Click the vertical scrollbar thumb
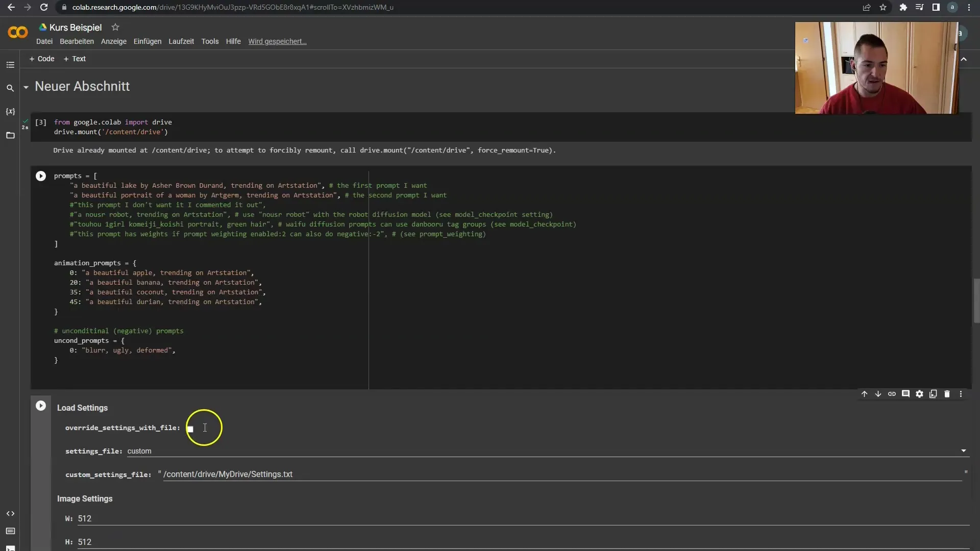 [x=976, y=301]
